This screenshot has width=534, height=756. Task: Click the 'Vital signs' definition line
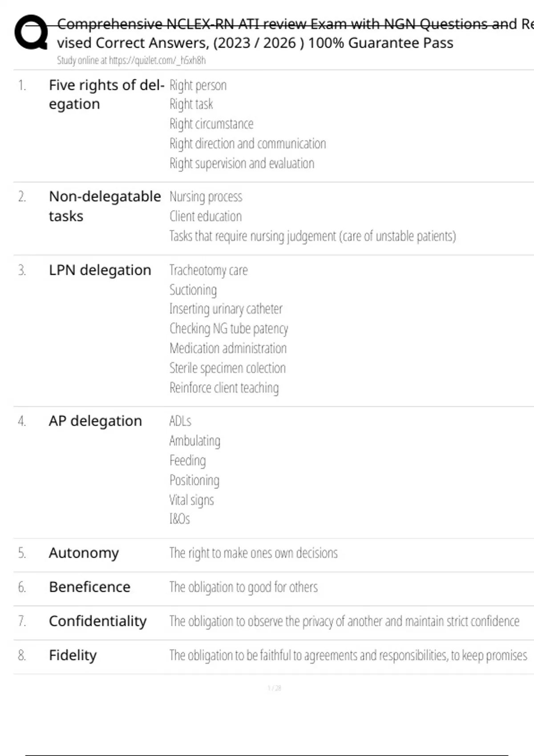click(x=191, y=500)
